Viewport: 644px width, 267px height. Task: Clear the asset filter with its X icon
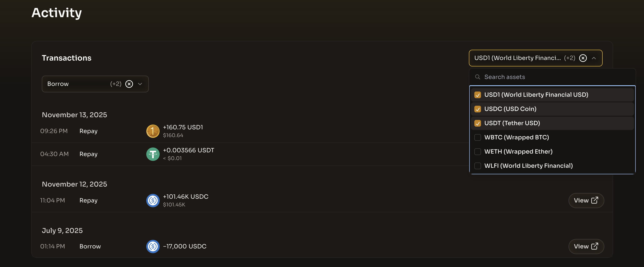click(x=583, y=58)
